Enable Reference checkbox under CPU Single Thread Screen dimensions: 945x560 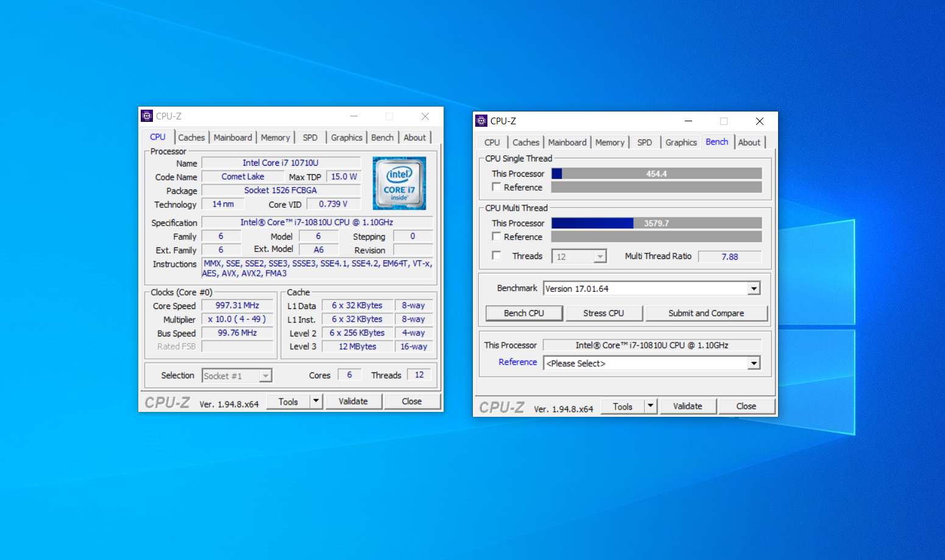click(497, 187)
